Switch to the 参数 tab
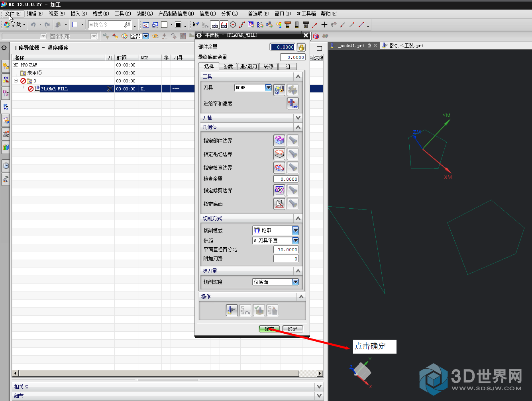Image resolution: width=532 pixels, height=401 pixels. click(228, 67)
